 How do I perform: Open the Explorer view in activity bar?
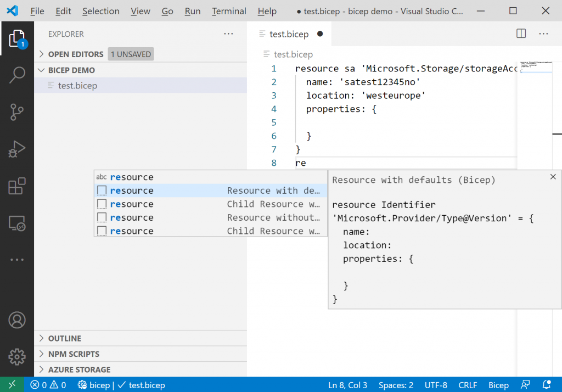17,38
